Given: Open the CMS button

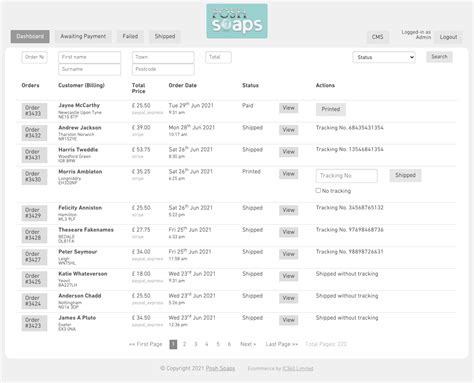Looking at the screenshot, I should [377, 37].
